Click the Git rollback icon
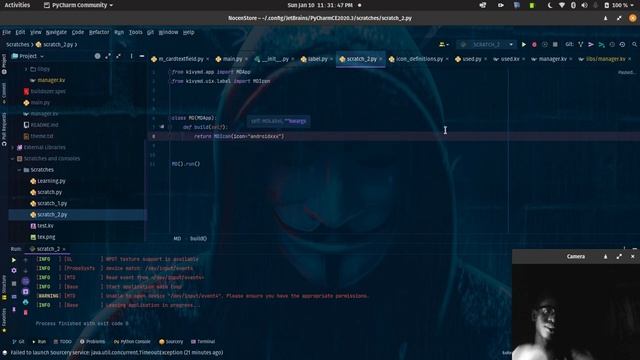The width and height of the screenshot is (640, 360). (622, 44)
